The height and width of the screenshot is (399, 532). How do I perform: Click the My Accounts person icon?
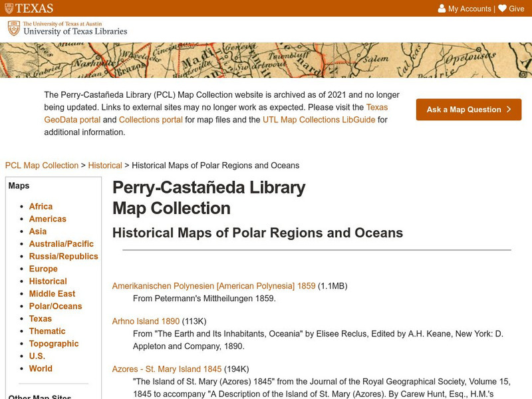pyautogui.click(x=442, y=9)
